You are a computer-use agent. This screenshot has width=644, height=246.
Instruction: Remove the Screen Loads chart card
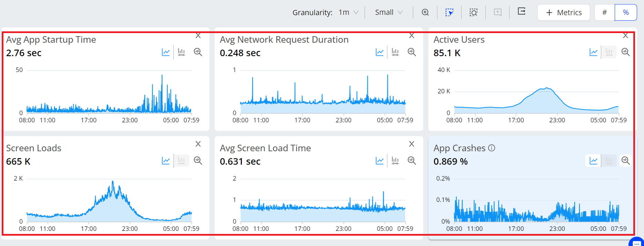tap(198, 144)
